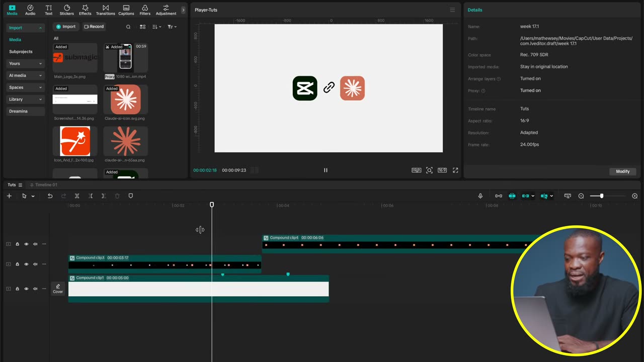Open selection tool mode dropdown arrow
Viewport: 644px width, 362px height.
[x=33, y=196]
